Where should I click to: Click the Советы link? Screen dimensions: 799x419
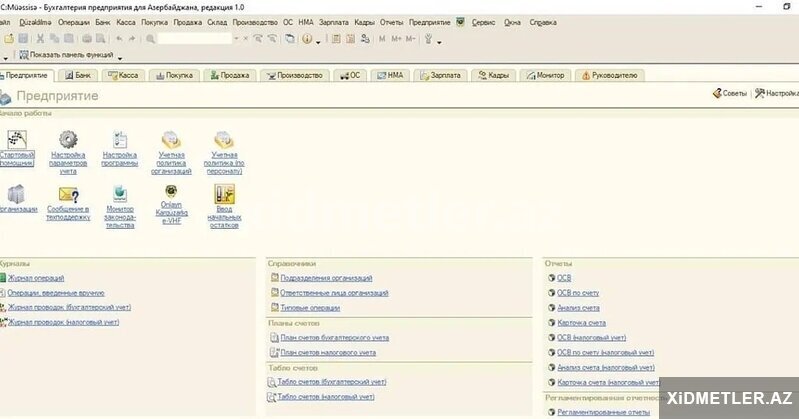point(730,93)
